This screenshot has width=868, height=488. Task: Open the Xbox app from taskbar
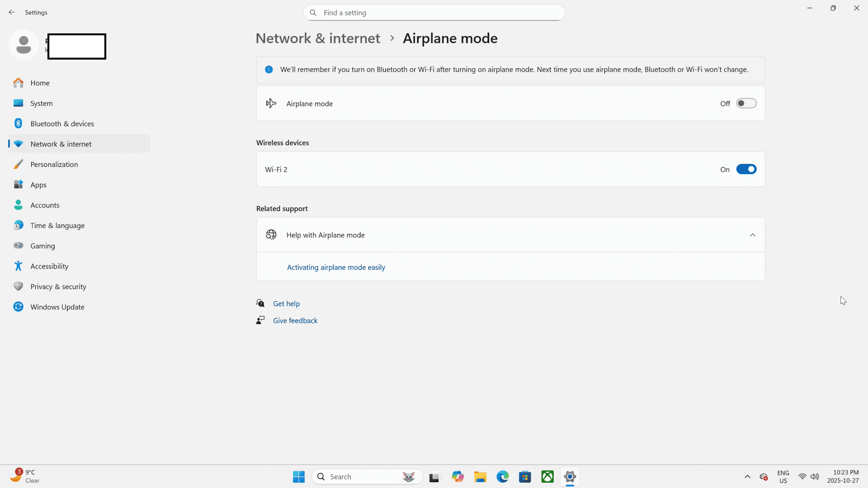click(547, 477)
